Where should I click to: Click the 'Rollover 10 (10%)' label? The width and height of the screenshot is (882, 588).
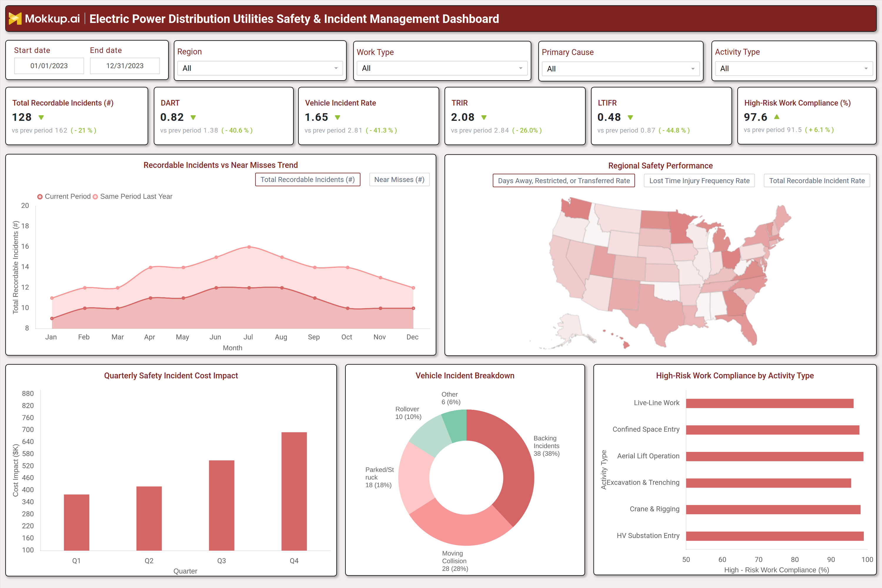tap(408, 413)
